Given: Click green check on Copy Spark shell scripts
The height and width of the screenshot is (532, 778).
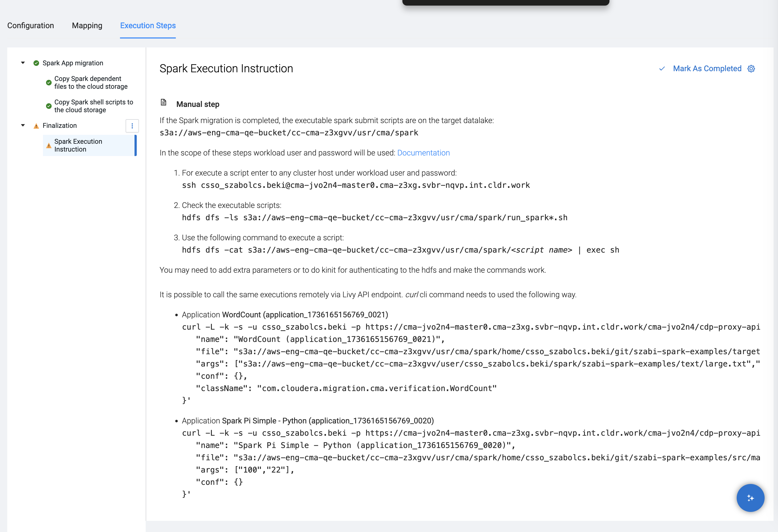Looking at the screenshot, I should [x=49, y=106].
